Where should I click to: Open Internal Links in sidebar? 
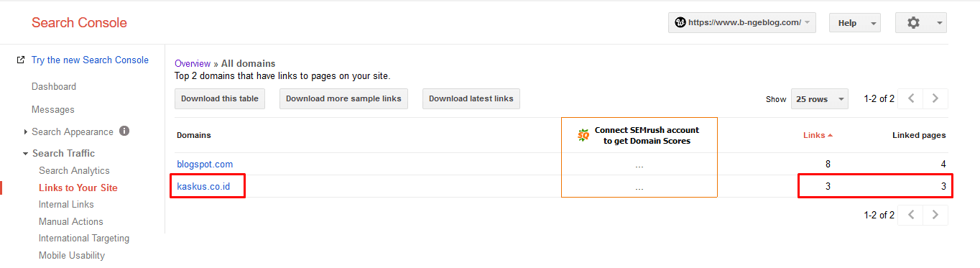66,205
